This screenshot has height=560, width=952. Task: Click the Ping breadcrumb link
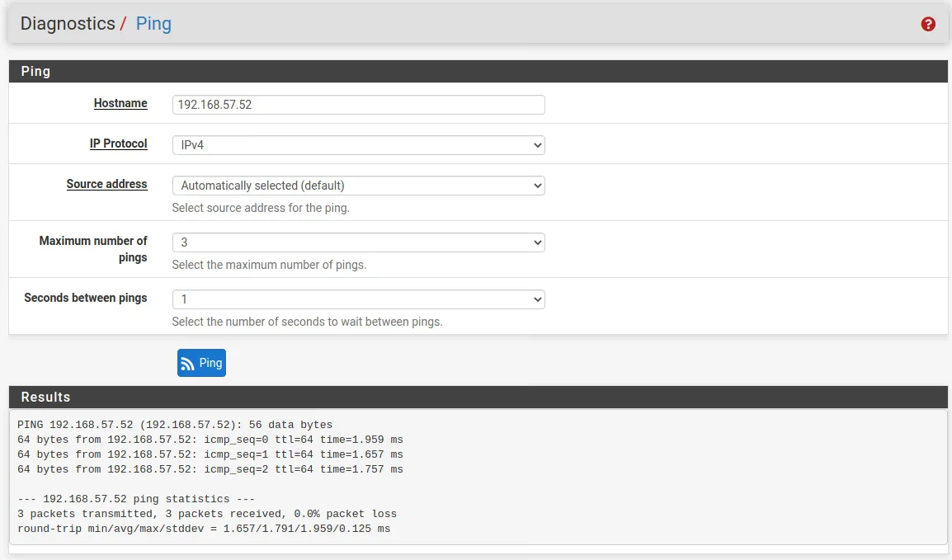[153, 23]
